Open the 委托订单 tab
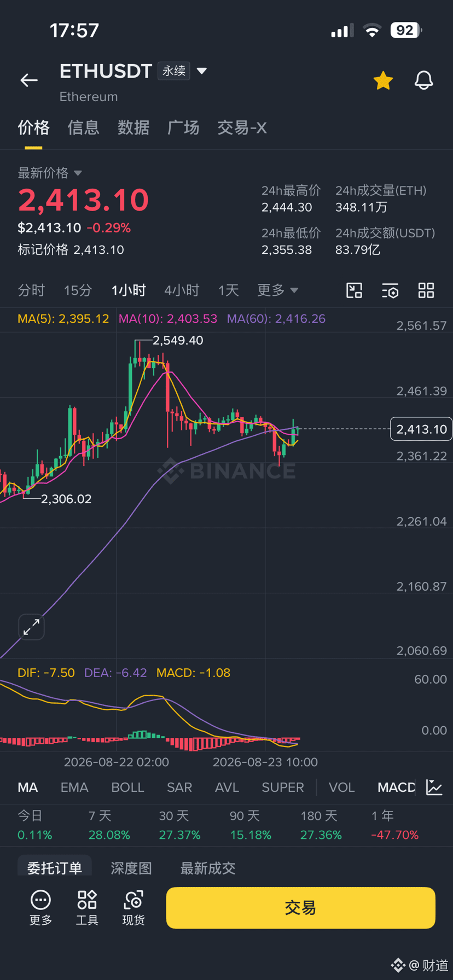 click(55, 868)
